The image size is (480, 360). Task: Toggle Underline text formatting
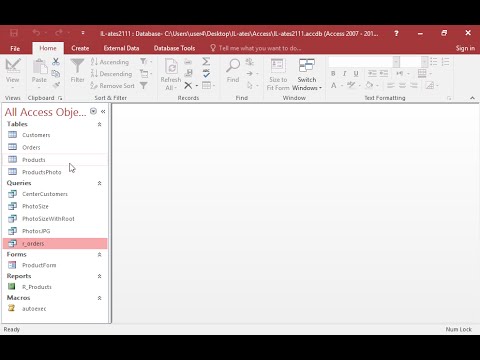click(356, 74)
